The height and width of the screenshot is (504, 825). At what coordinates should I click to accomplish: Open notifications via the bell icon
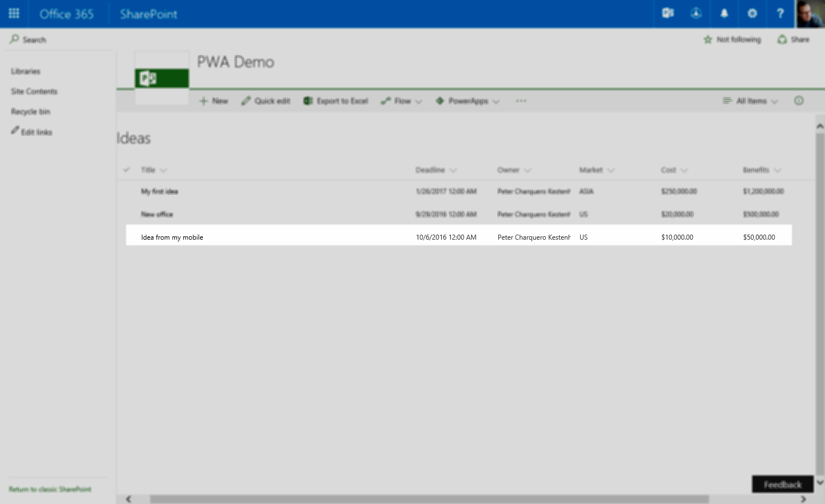tap(724, 13)
